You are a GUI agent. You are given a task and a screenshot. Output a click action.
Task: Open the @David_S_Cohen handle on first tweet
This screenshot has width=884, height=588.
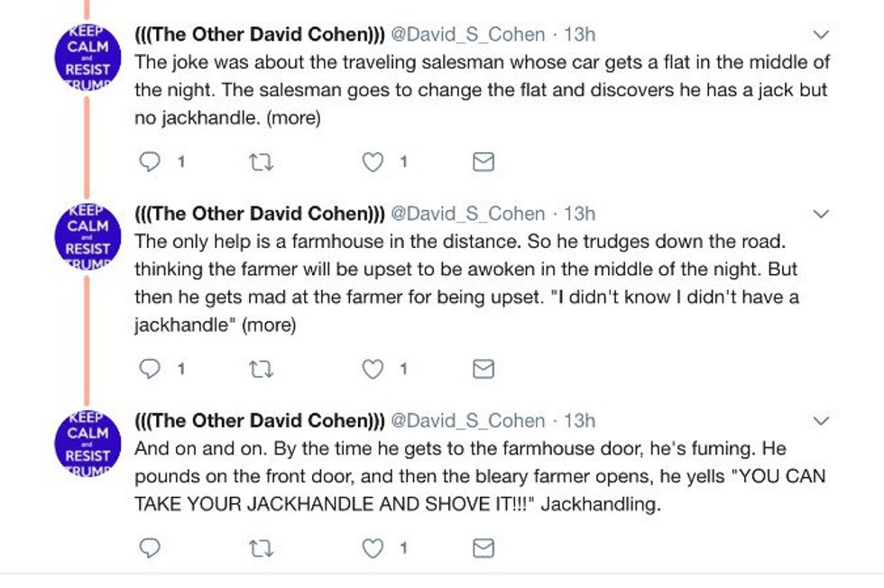(468, 35)
